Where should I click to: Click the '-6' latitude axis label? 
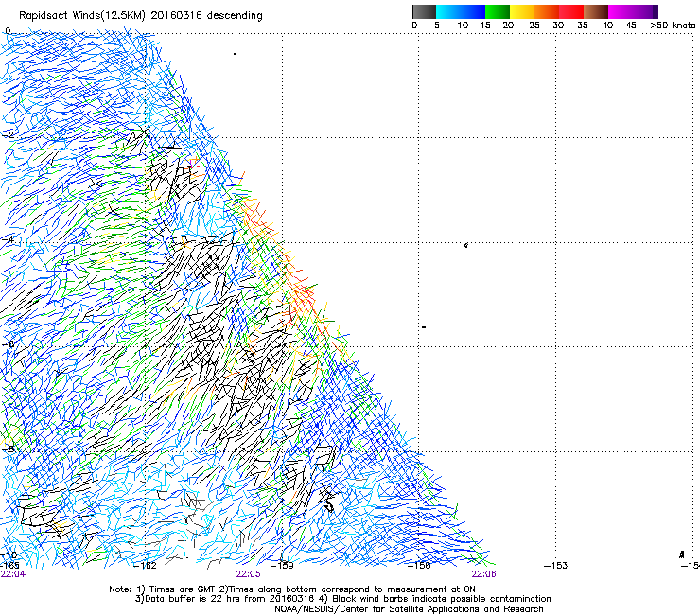[x=9, y=343]
